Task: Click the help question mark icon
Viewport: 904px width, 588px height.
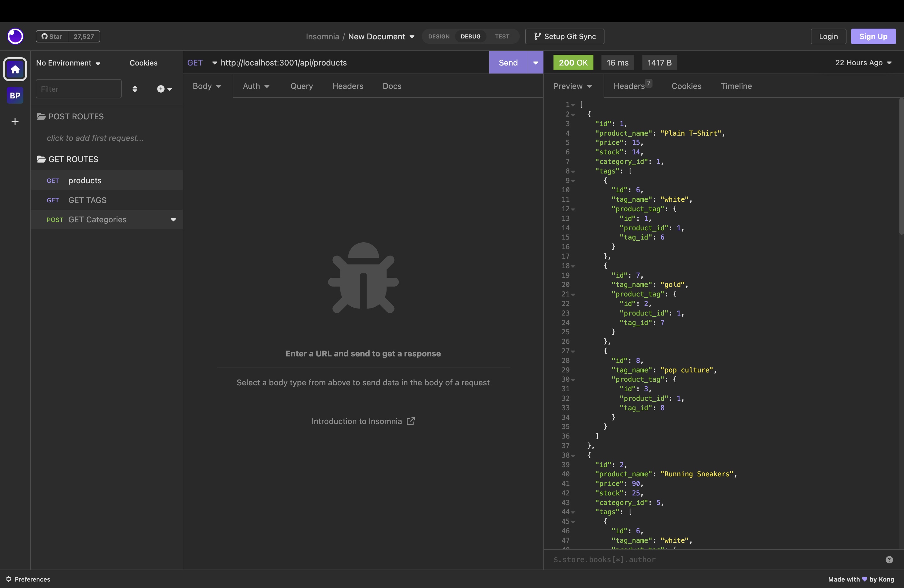Action: click(x=889, y=559)
